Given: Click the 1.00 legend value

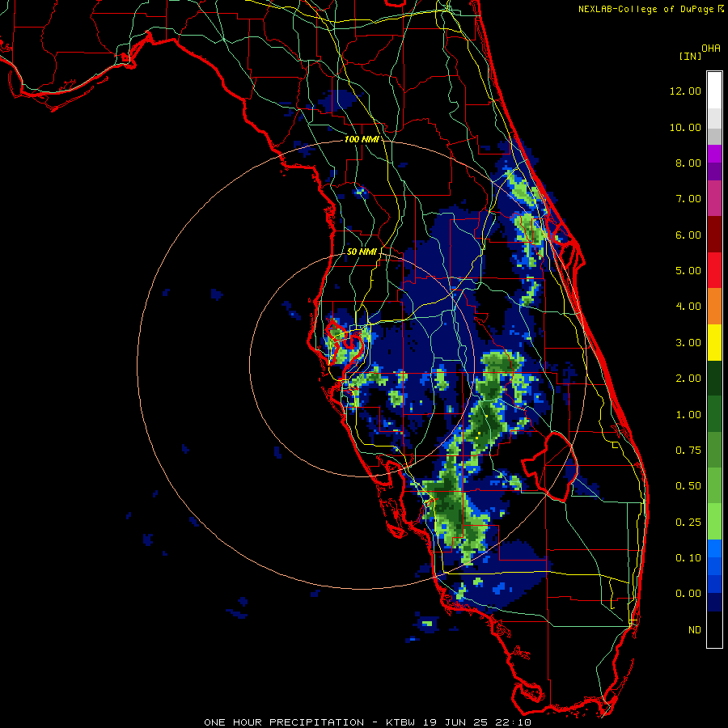Looking at the screenshot, I should (688, 415).
